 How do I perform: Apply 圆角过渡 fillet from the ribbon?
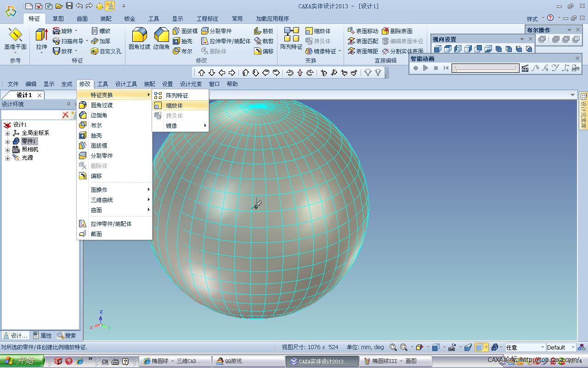pos(139,39)
